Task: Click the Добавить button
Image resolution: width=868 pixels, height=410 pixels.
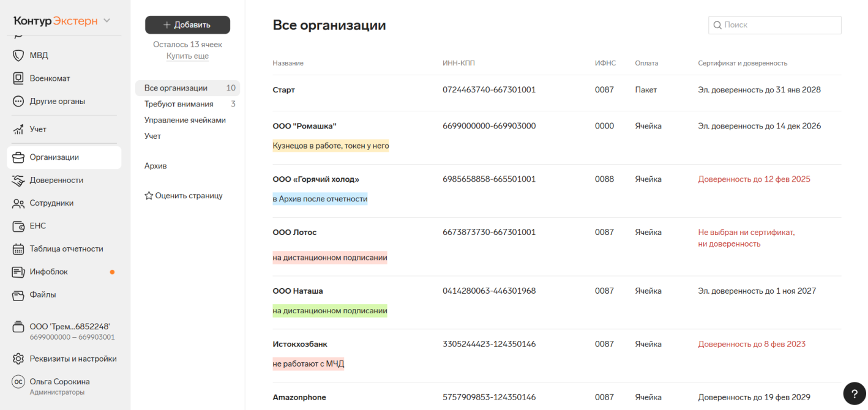Action: pyautogui.click(x=187, y=25)
